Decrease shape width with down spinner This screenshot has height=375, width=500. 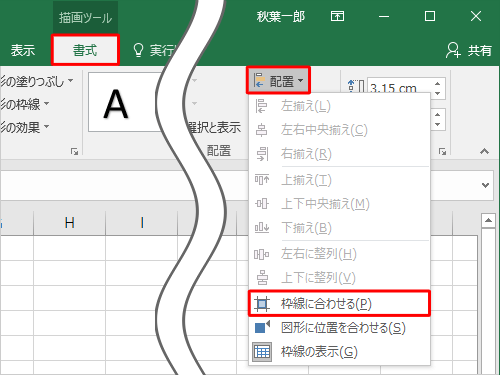point(438,124)
